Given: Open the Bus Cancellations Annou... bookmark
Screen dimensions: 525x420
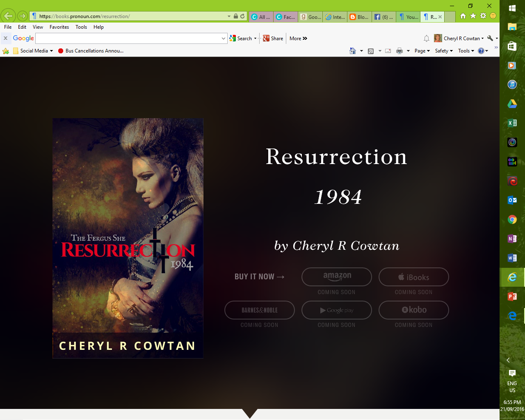Looking at the screenshot, I should point(91,51).
